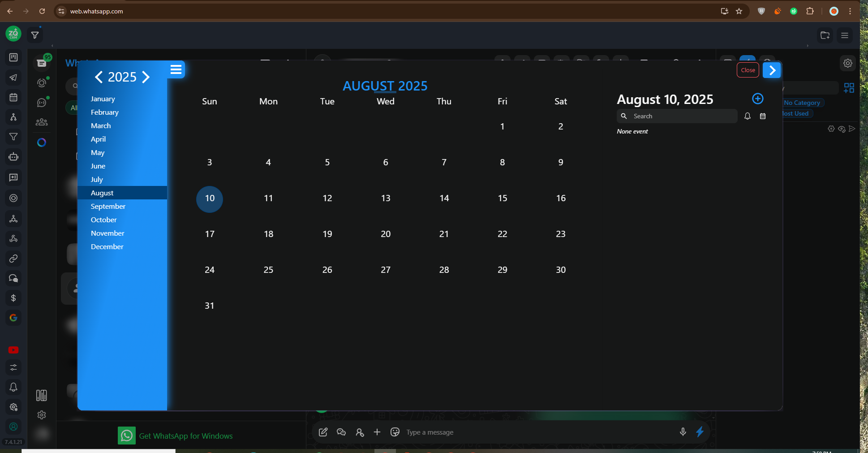The height and width of the screenshot is (453, 868).
Task: Add a new event with the plus icon
Action: pos(757,99)
